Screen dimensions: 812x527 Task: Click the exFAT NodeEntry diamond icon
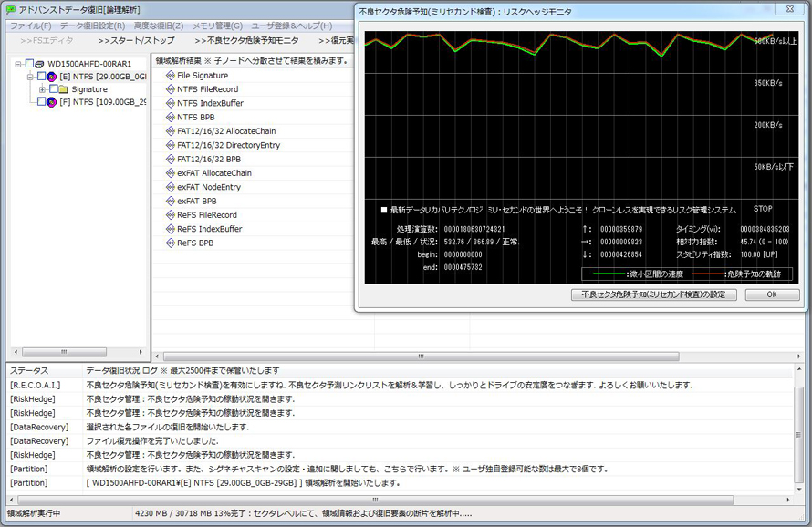171,187
